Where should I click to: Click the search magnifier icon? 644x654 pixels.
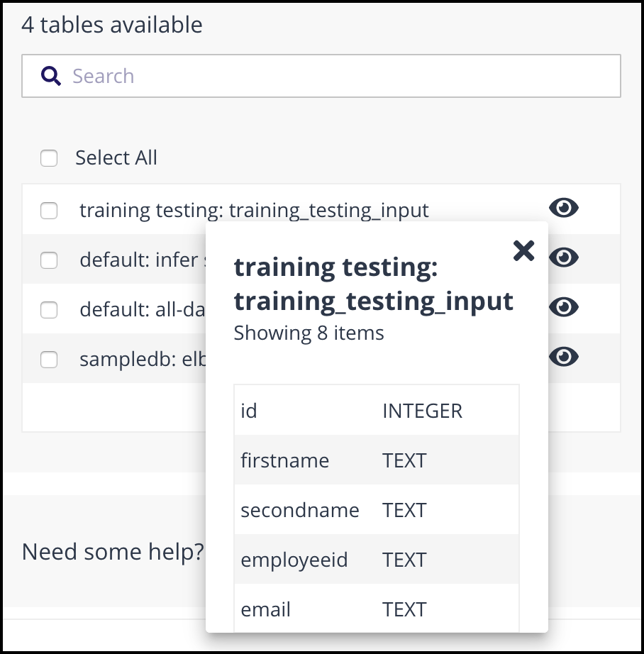pos(51,76)
